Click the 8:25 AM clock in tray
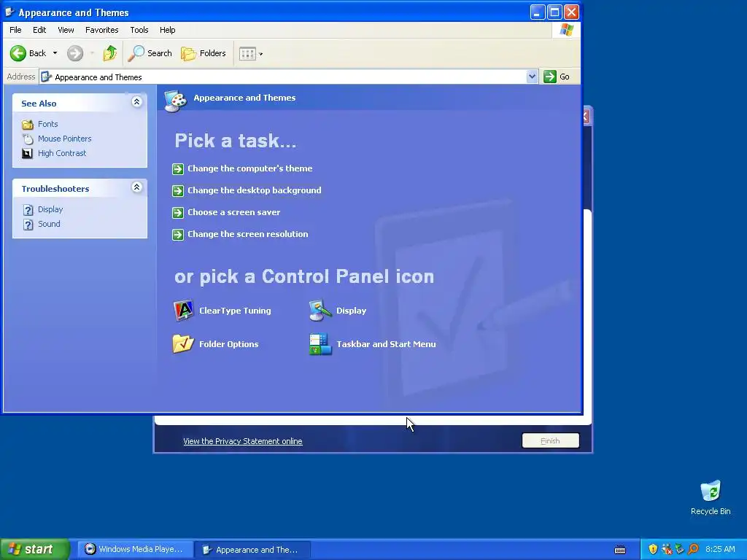Screen dimensions: 747x560 click(720, 550)
